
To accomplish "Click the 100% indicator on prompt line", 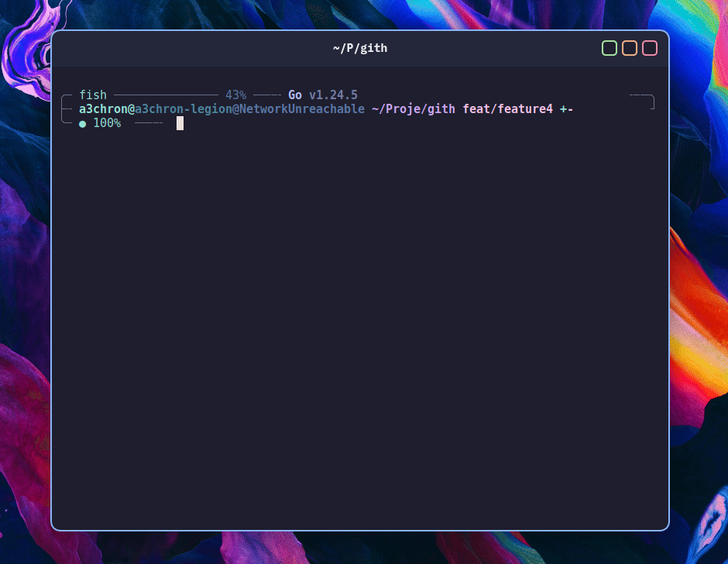I will coord(107,123).
